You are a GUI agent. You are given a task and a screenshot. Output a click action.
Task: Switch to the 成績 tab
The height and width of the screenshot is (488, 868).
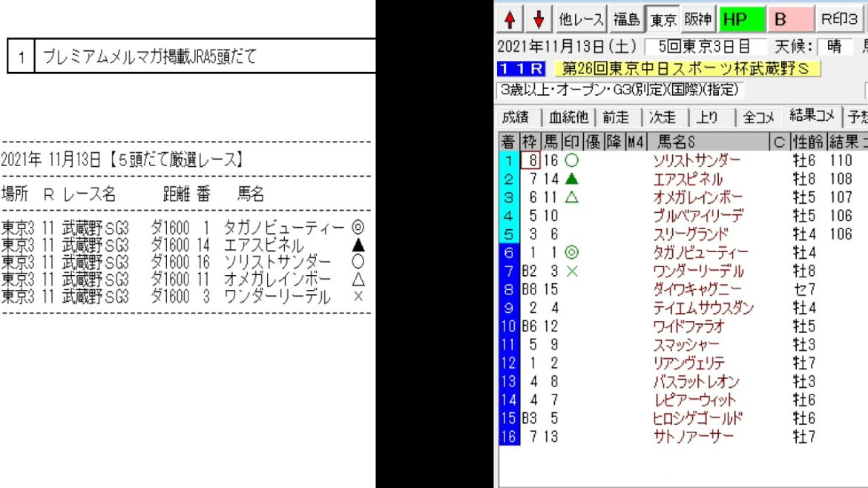(x=517, y=116)
